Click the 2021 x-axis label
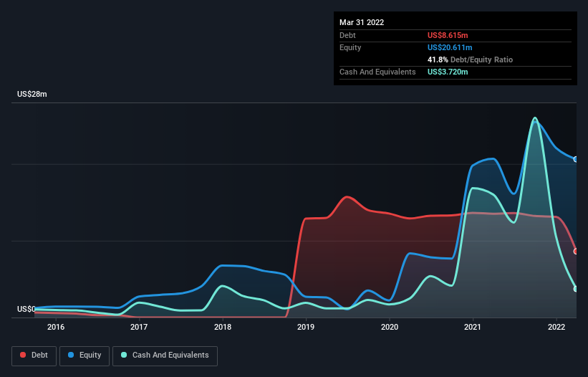588x377 pixels. [473, 327]
